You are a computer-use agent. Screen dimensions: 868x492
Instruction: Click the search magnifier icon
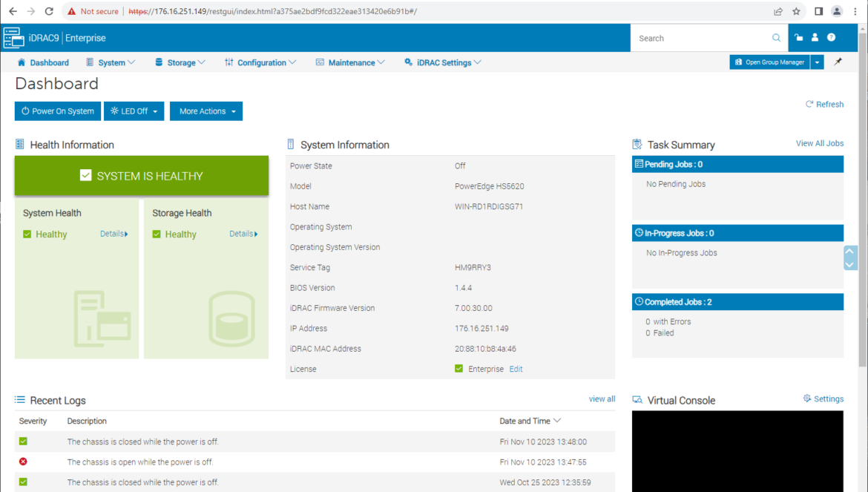(x=776, y=38)
